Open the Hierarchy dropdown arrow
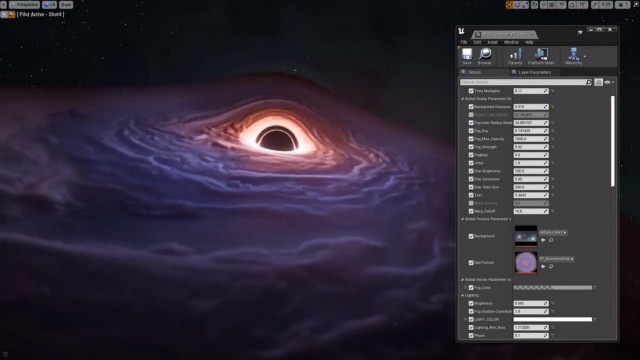 [x=584, y=56]
